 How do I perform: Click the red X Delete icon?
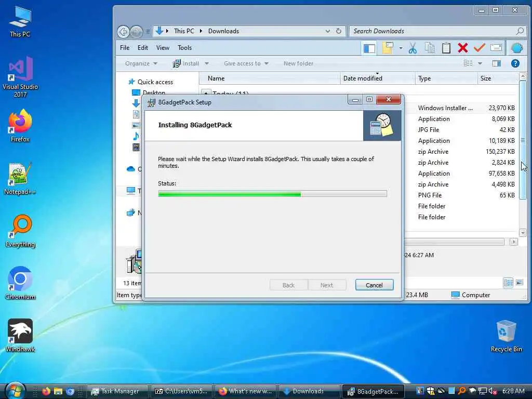click(463, 48)
